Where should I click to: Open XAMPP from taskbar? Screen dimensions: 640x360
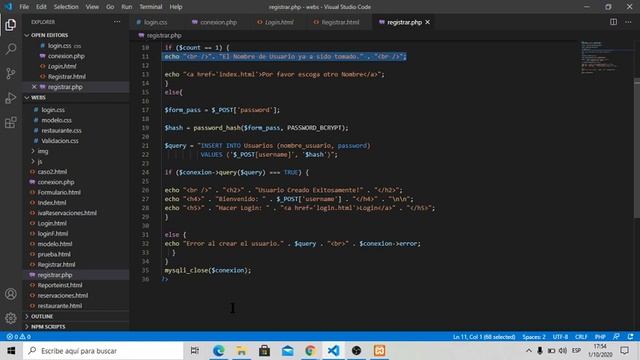pos(380,351)
